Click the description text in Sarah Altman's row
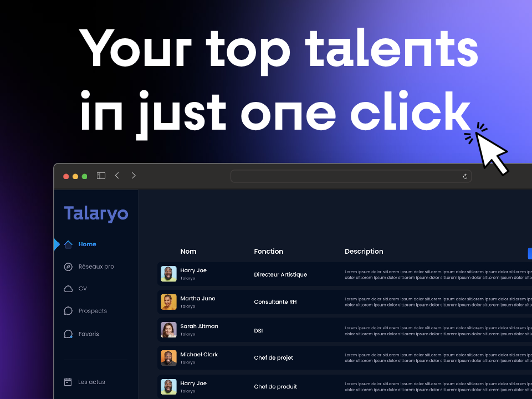 point(438,331)
